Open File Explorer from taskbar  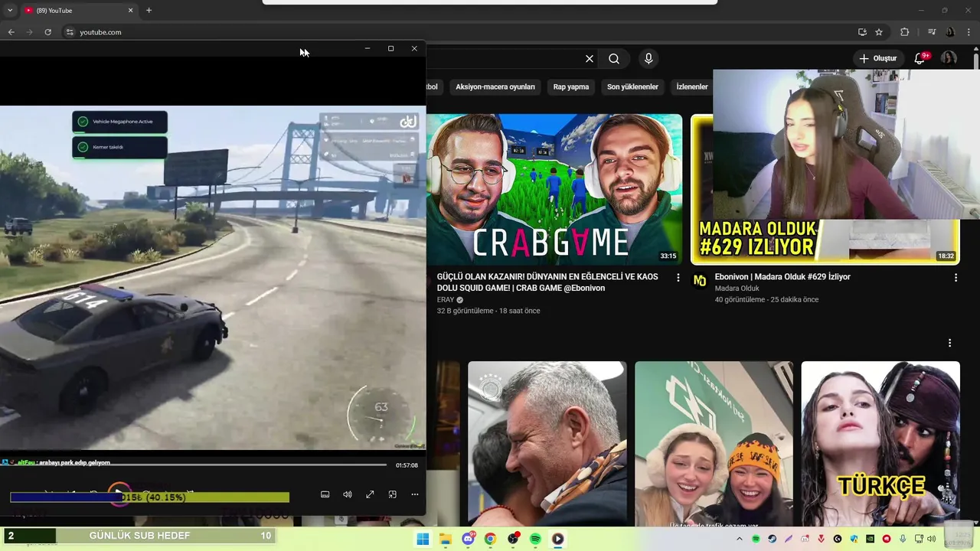[x=446, y=539]
